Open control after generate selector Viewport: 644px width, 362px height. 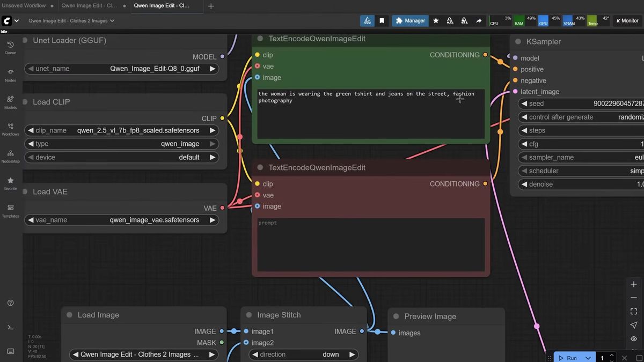pos(581,117)
